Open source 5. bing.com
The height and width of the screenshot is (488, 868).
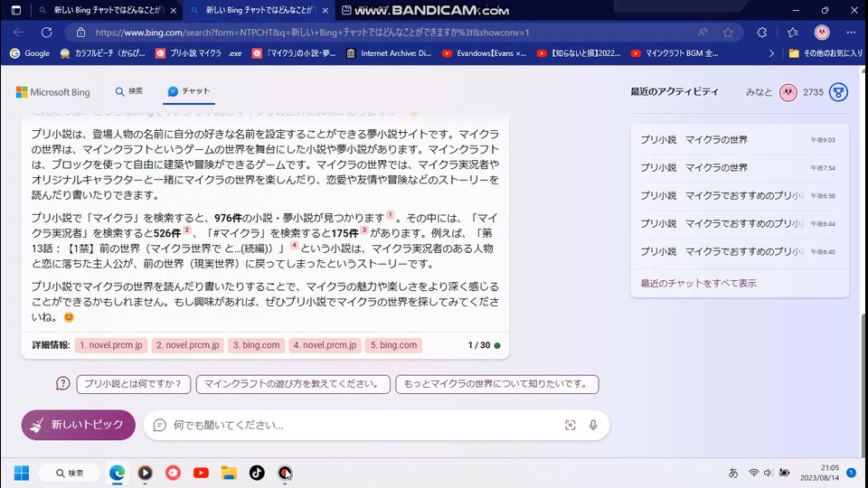393,345
